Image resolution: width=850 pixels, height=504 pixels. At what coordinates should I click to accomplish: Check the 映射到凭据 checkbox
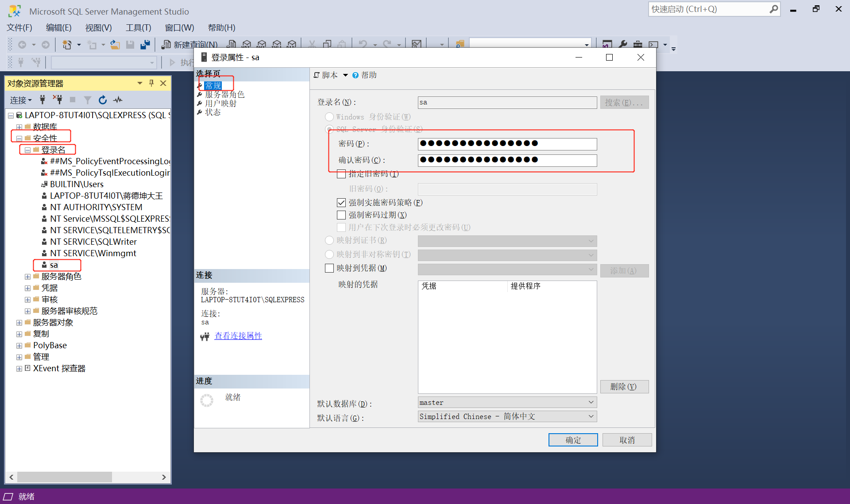(x=329, y=268)
